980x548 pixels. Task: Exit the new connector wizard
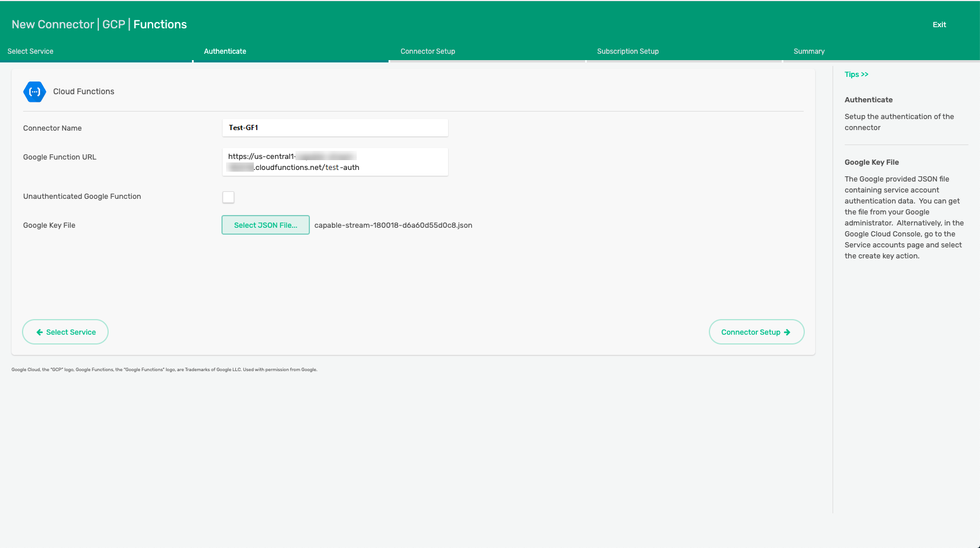(x=939, y=25)
